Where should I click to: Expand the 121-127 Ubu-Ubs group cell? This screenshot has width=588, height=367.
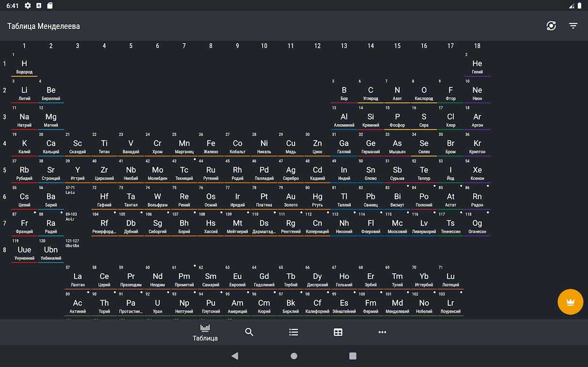click(77, 250)
